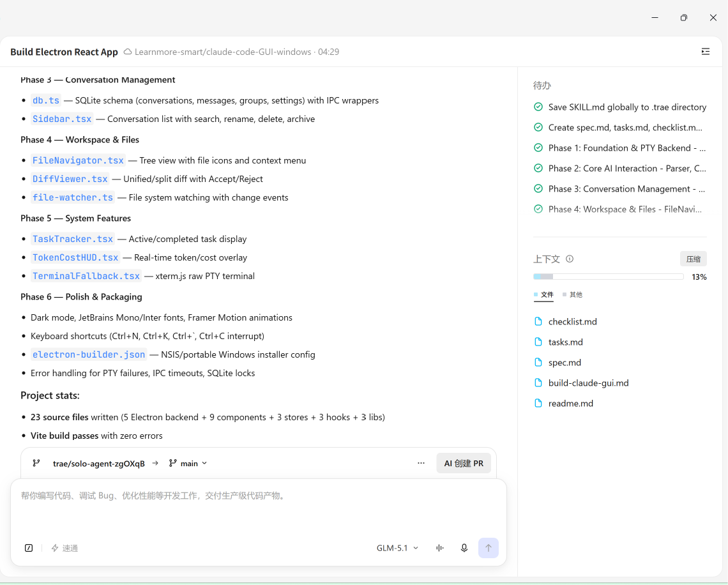
Task: Open checklist.md in context files
Action: [x=572, y=321]
